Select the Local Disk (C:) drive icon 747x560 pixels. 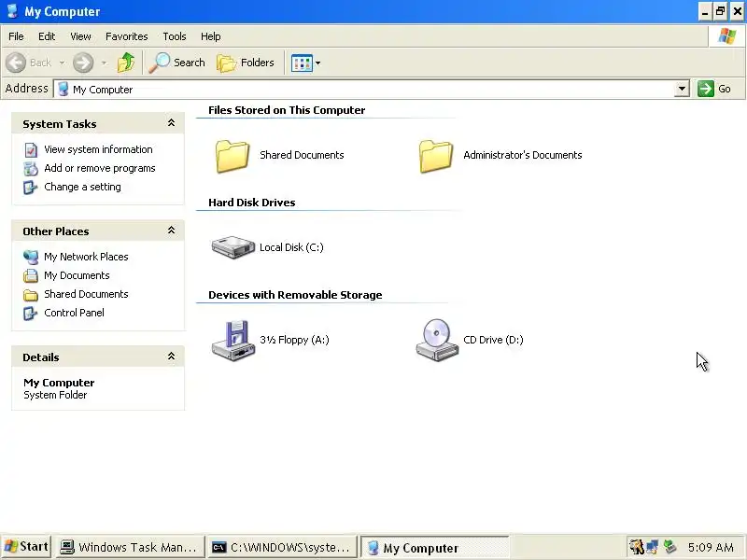233,247
